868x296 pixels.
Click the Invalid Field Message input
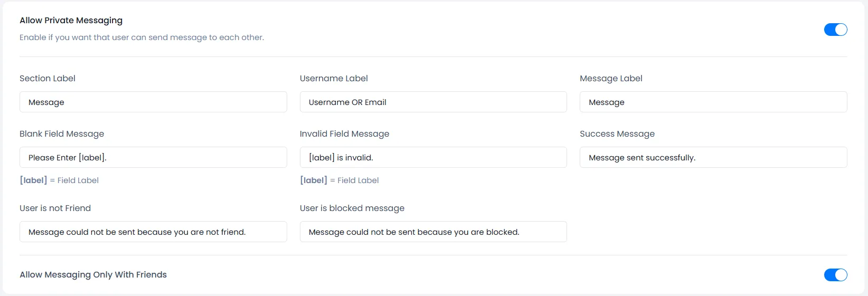pos(433,157)
